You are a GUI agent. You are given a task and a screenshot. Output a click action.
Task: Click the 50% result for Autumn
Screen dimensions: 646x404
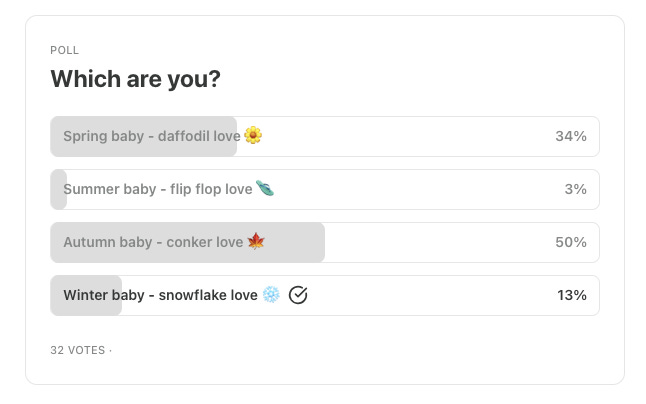click(x=571, y=242)
